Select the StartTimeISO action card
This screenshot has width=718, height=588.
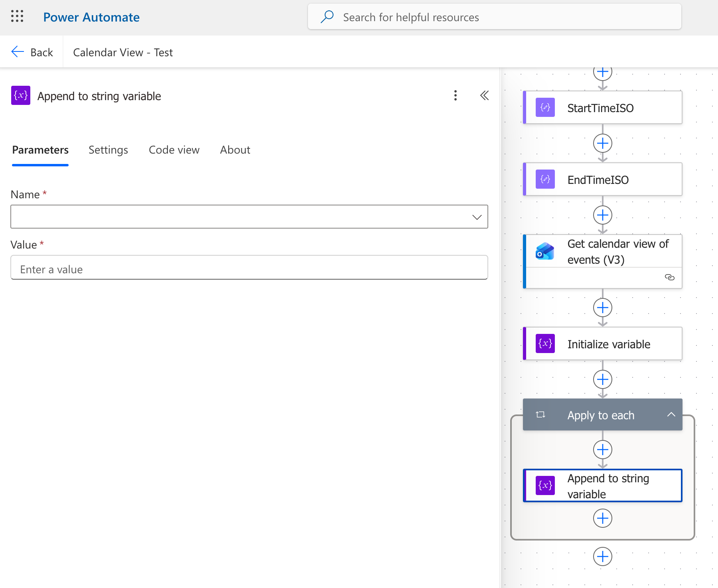(x=602, y=108)
